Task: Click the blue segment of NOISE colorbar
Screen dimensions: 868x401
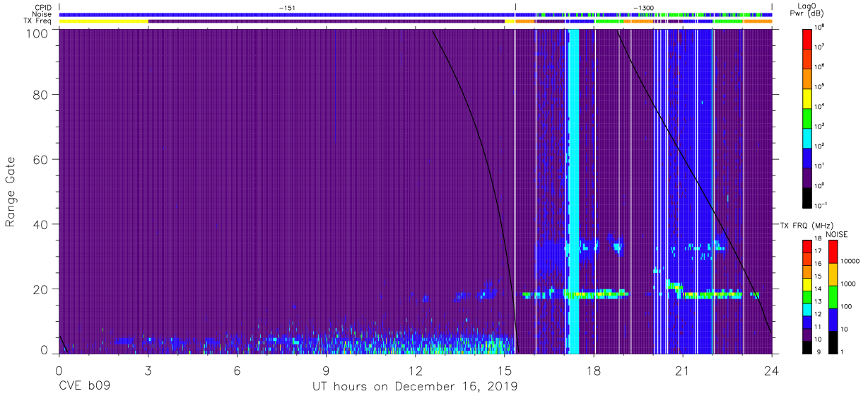Action: tap(833, 319)
